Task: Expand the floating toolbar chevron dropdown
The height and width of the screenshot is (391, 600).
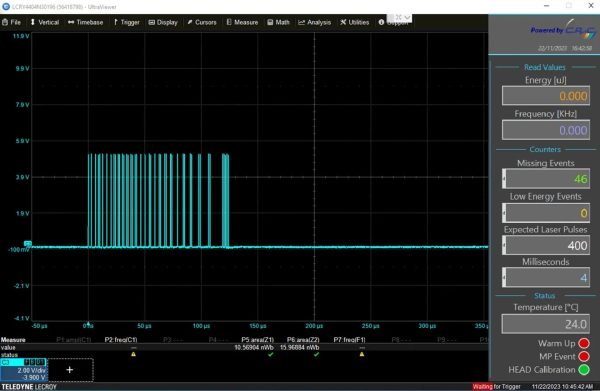Action: [x=407, y=17]
